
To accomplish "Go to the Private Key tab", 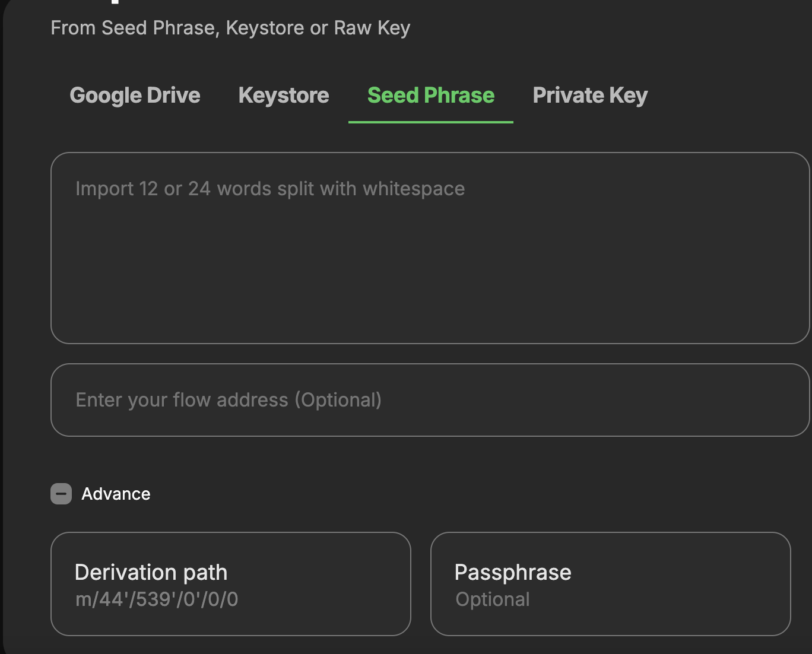I will (590, 96).
